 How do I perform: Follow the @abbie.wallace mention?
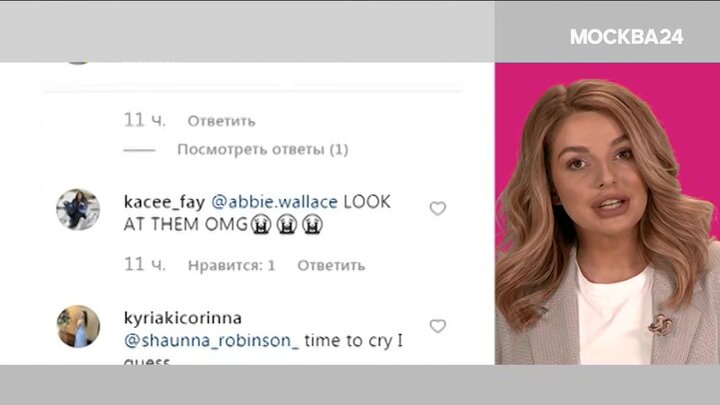pos(274,202)
